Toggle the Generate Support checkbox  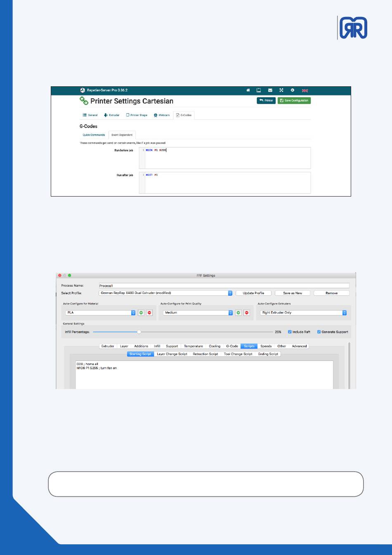click(x=319, y=332)
